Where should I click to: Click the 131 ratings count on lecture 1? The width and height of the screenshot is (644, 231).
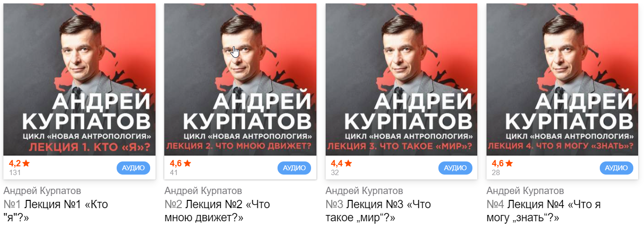[15, 172]
